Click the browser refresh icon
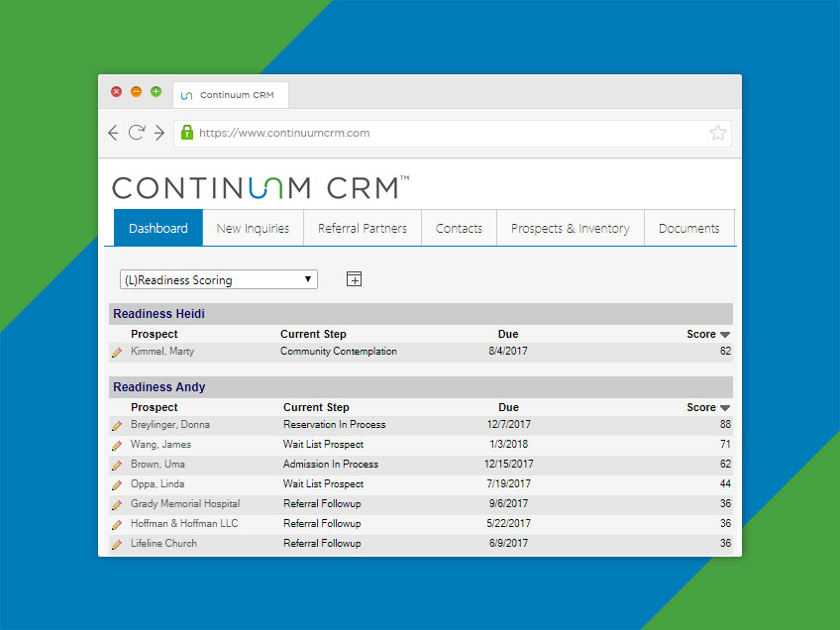The image size is (840, 630). coord(137,132)
